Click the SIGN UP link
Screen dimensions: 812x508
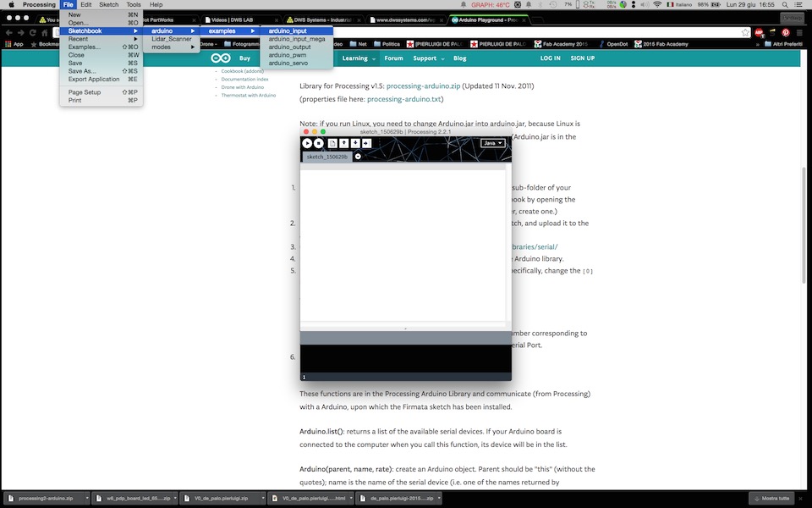click(x=583, y=58)
